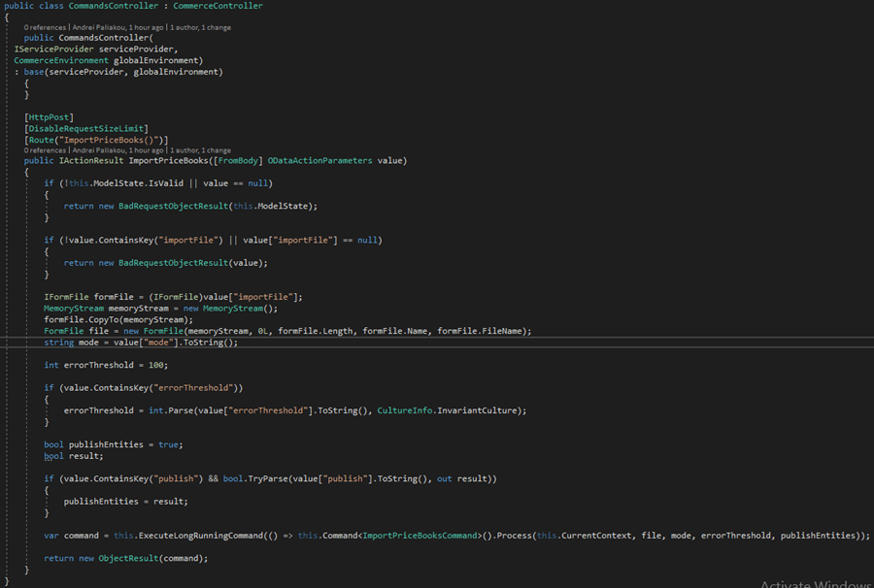Click ExecuteLongRunningCommand method call

coord(201,536)
